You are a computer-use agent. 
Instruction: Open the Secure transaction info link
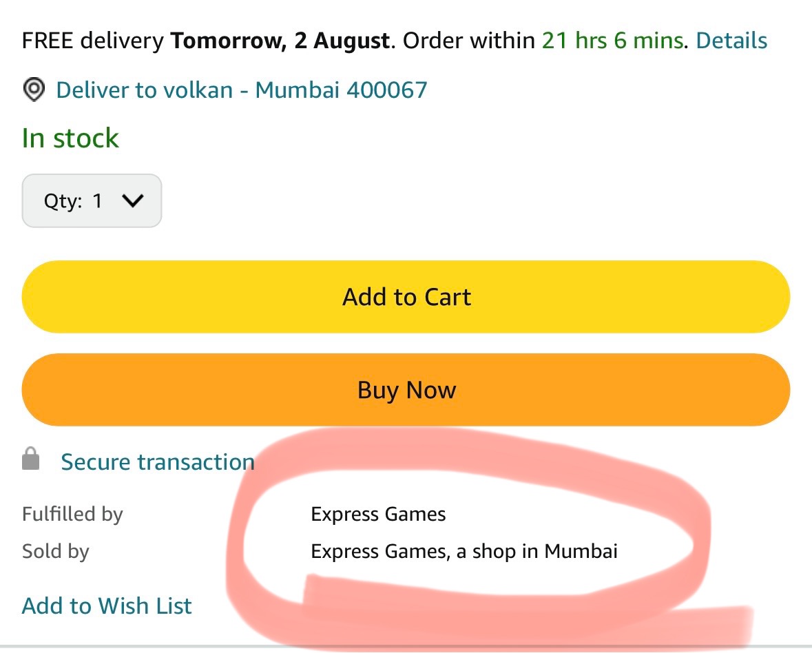click(x=158, y=462)
